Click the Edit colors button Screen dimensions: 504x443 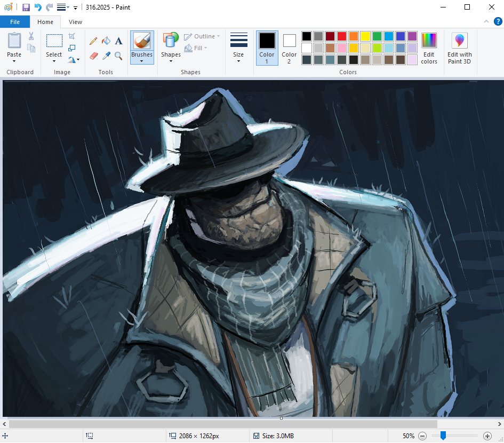[429, 48]
